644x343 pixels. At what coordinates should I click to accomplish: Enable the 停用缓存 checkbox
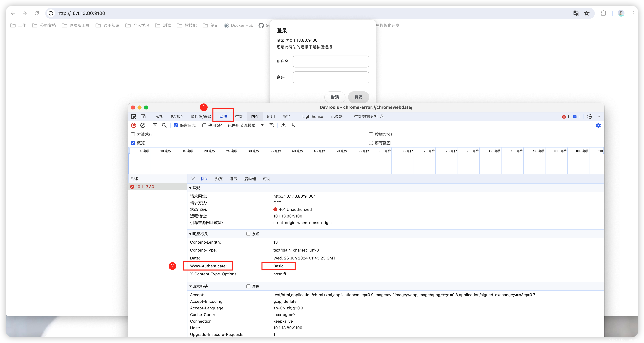pos(204,125)
